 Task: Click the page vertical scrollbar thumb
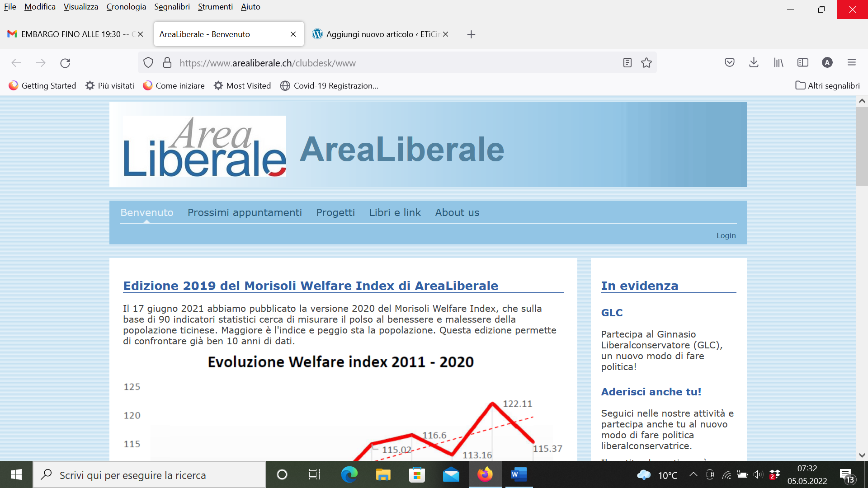coord(862,146)
